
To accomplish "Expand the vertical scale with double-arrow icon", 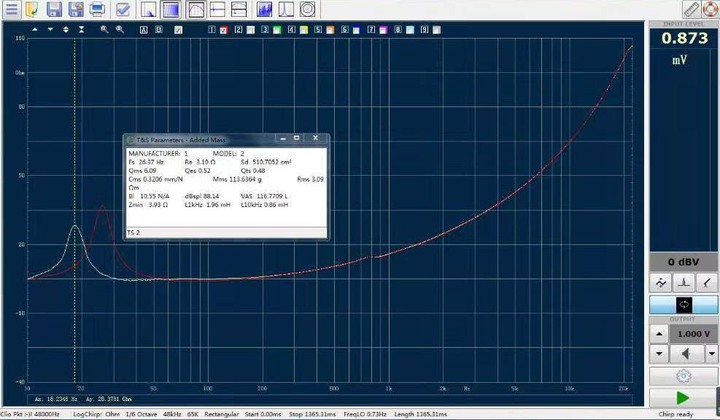I will 66,30.
